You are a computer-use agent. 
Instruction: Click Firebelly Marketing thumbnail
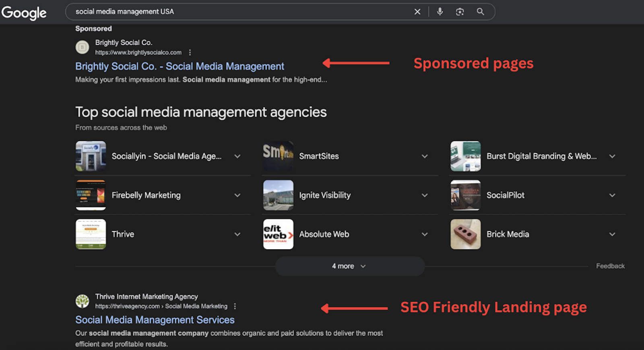pyautogui.click(x=91, y=195)
